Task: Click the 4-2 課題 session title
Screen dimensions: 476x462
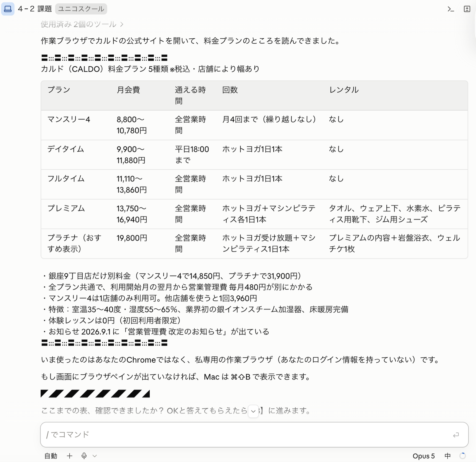Action: tap(35, 9)
